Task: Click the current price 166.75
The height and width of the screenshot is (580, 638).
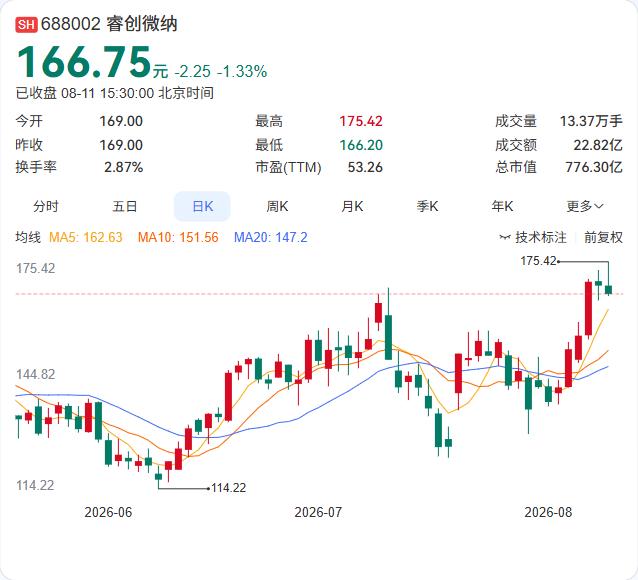Action: pyautogui.click(x=84, y=62)
